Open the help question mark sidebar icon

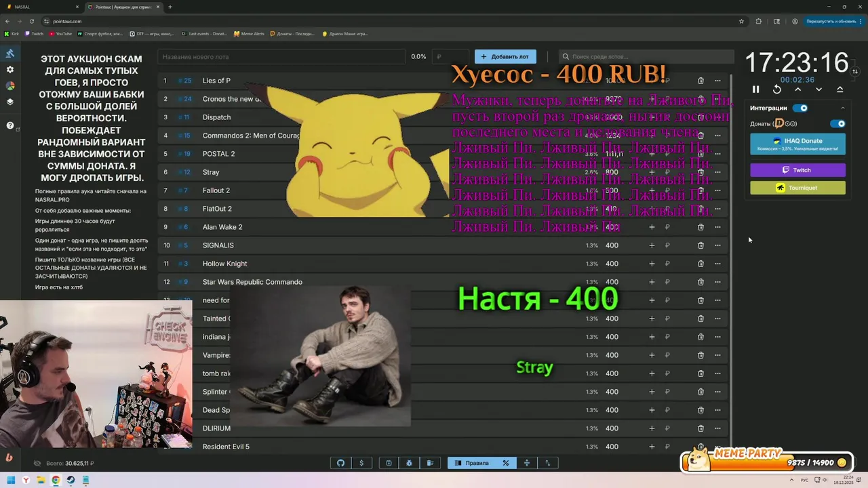10,125
